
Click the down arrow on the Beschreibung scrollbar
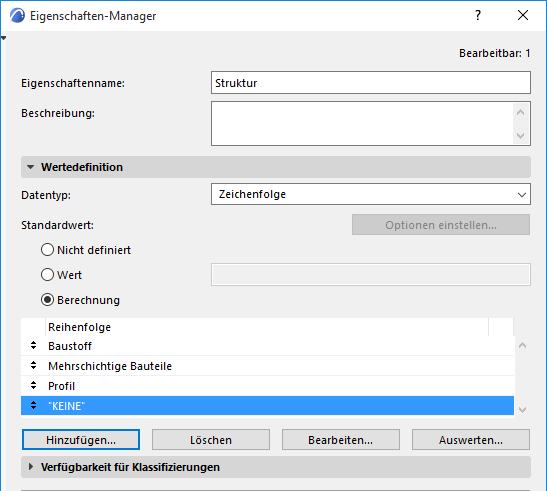tap(521, 135)
